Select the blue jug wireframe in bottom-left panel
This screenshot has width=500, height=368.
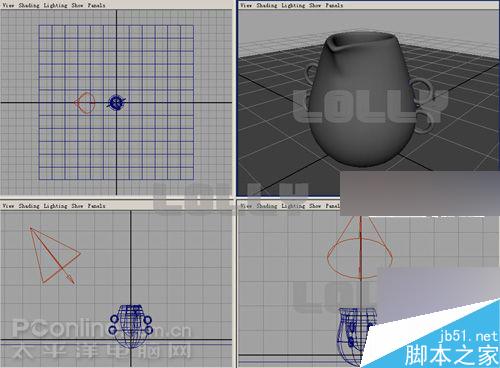(x=131, y=326)
